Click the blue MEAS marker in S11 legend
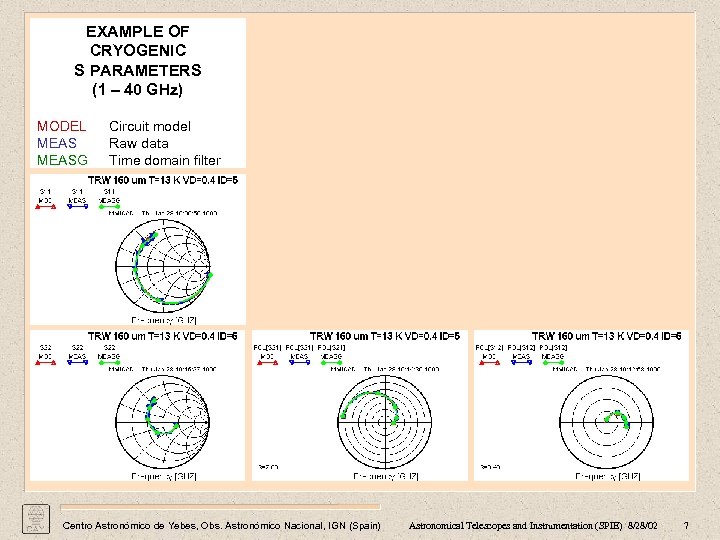The width and height of the screenshot is (720, 540). coord(77,207)
